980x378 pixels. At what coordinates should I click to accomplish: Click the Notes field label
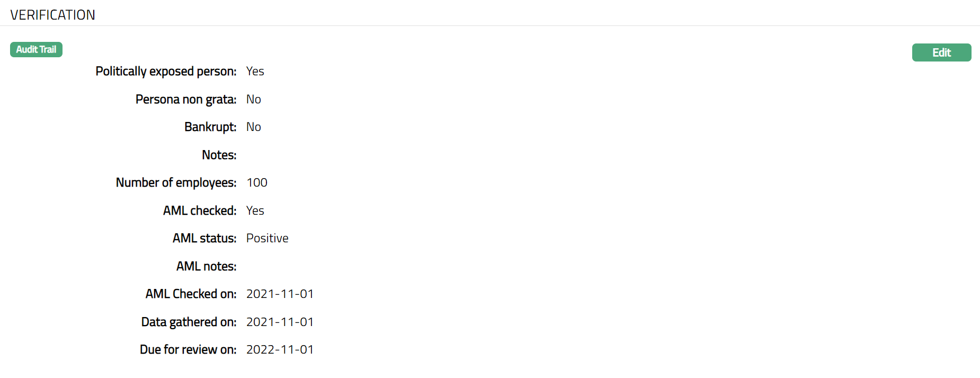click(x=219, y=155)
